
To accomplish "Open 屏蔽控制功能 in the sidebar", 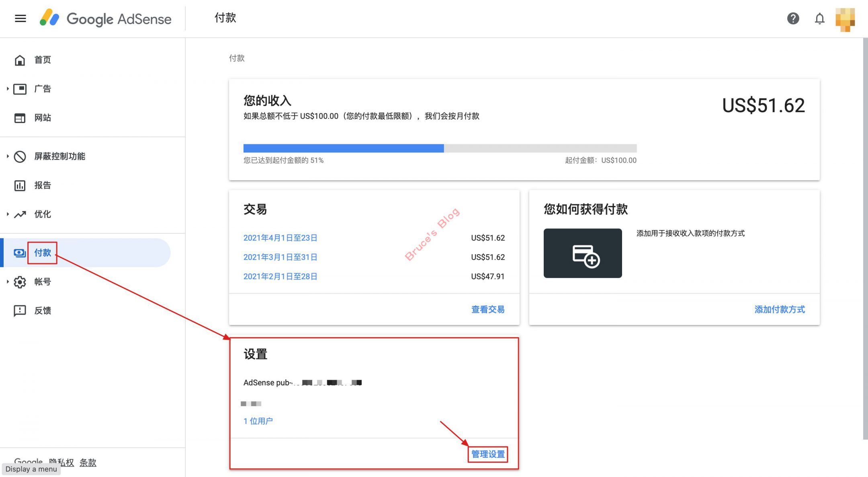I will 59,156.
